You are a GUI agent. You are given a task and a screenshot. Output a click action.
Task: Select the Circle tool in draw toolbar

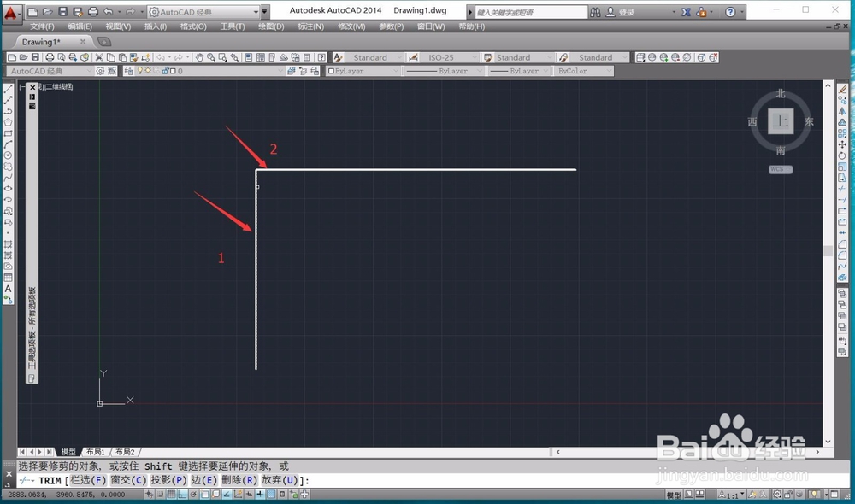pos(9,155)
